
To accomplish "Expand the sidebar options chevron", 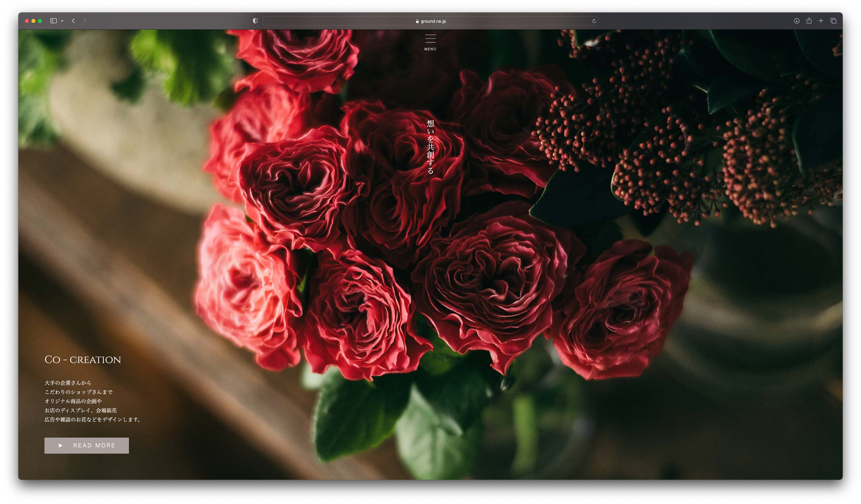I will click(x=62, y=21).
